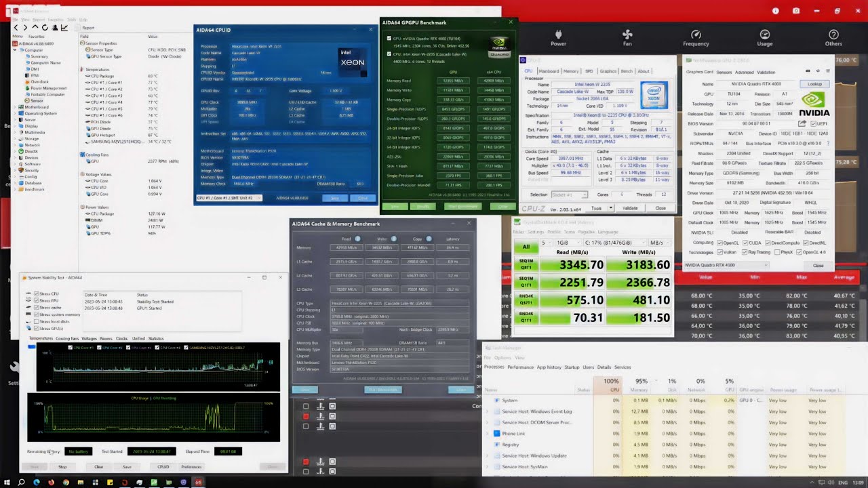Expand Operating System node in tree
Viewport: 868px width, 488px height.
[15, 113]
